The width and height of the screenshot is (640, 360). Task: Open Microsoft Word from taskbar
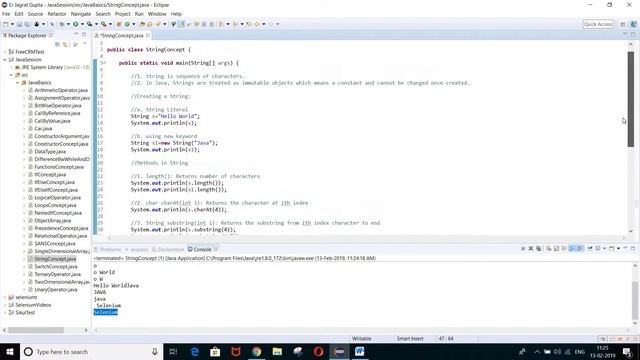pyautogui.click(x=360, y=351)
